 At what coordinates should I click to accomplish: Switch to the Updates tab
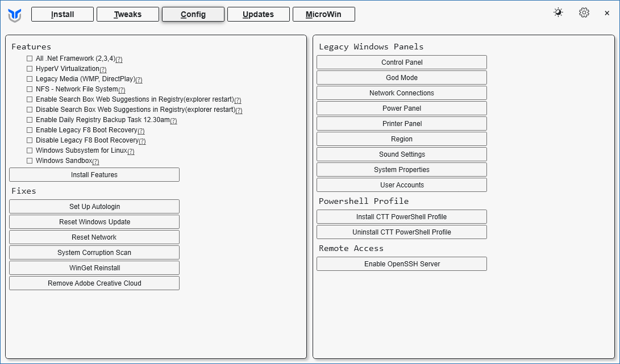pos(258,14)
